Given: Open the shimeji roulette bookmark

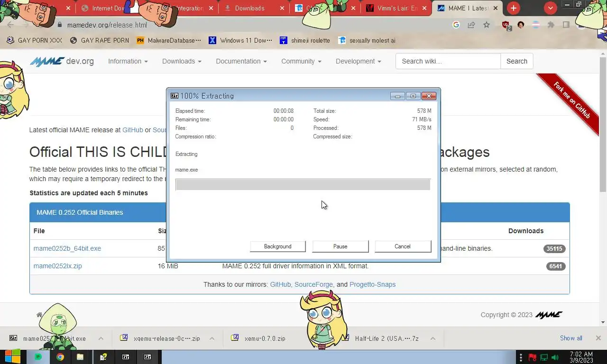Looking at the screenshot, I should (x=305, y=40).
